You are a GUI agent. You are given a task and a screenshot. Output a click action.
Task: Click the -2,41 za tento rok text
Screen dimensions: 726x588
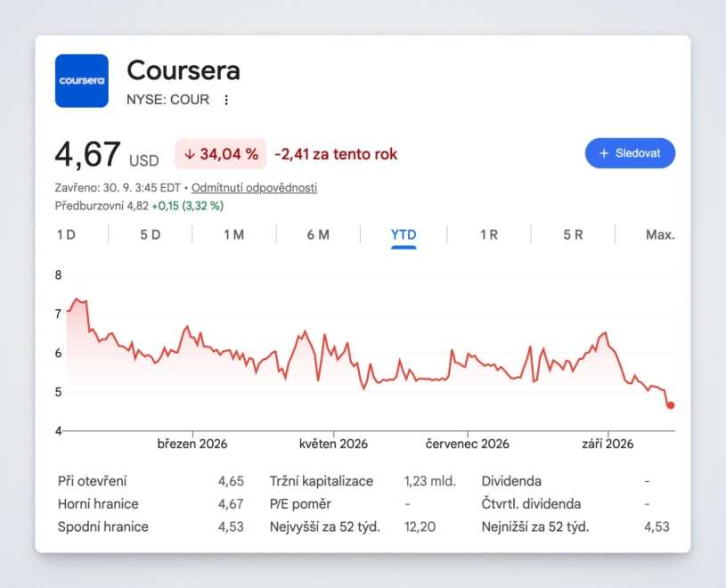pyautogui.click(x=336, y=154)
